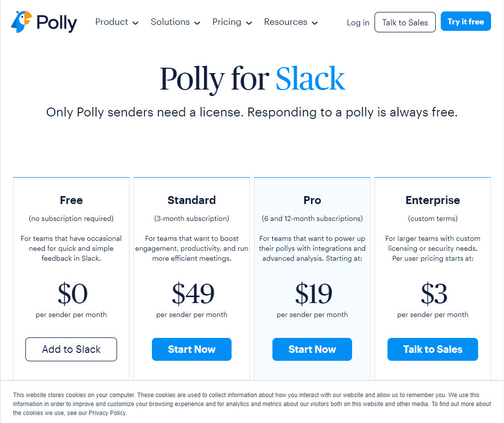This screenshot has width=504, height=423.
Task: Expand the Resources dropdown chevron
Action: (x=315, y=23)
